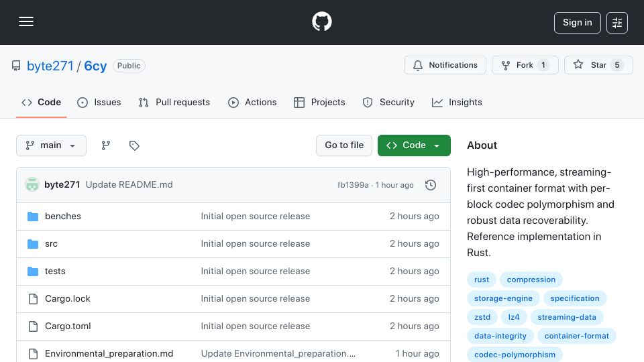Image resolution: width=644 pixels, height=362 pixels.
Task: Click the Go to file button
Action: (x=343, y=145)
